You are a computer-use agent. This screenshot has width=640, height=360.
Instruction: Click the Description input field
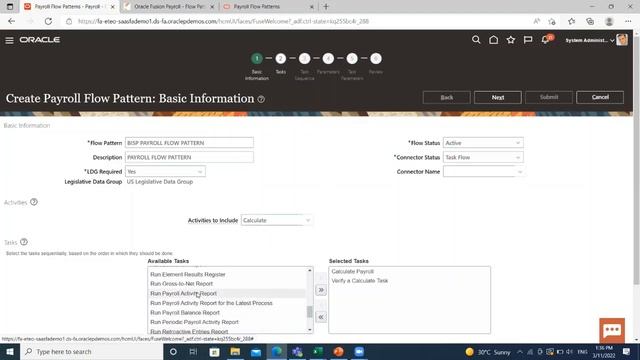click(189, 157)
